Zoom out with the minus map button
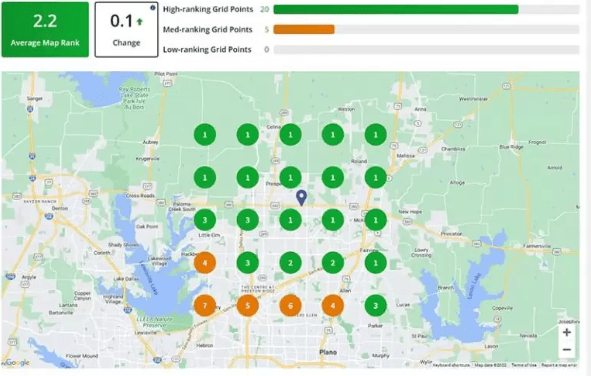This screenshot has width=591, height=376. coord(567,350)
